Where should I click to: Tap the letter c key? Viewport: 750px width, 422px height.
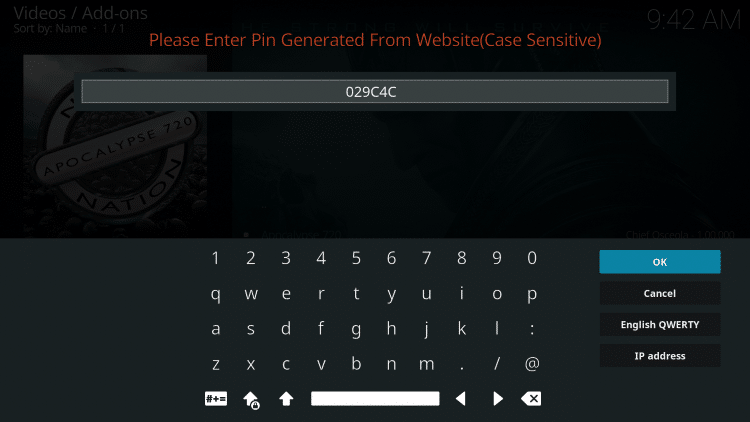286,364
